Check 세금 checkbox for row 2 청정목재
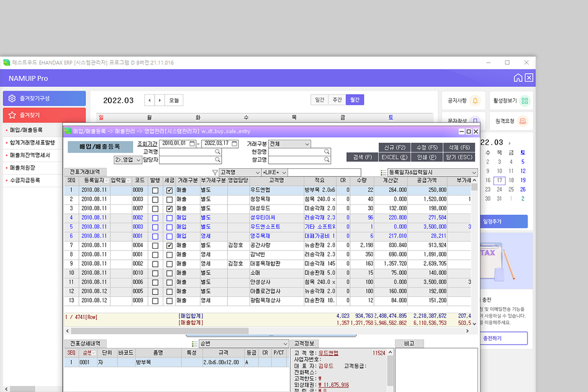This screenshot has height=392, width=588. point(169,200)
